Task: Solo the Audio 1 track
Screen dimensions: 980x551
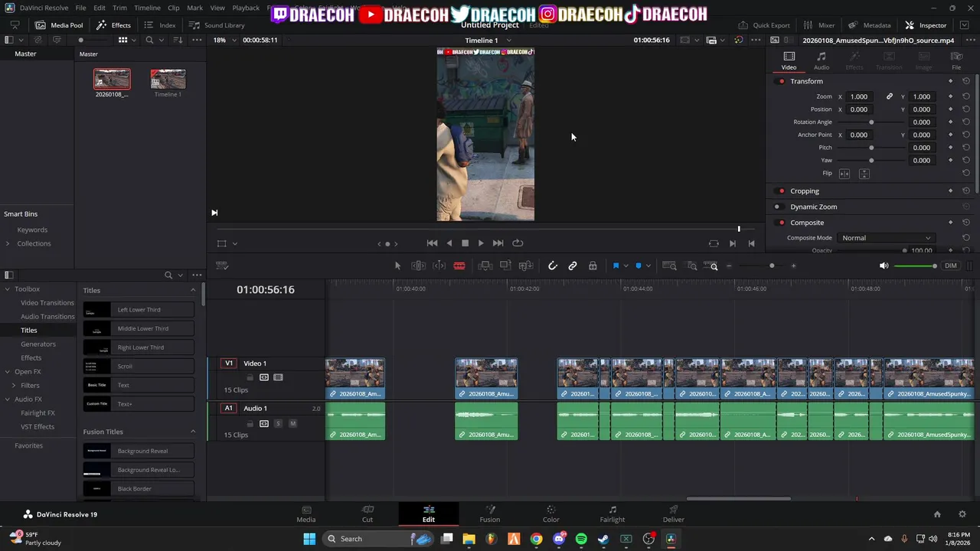Action: [278, 423]
